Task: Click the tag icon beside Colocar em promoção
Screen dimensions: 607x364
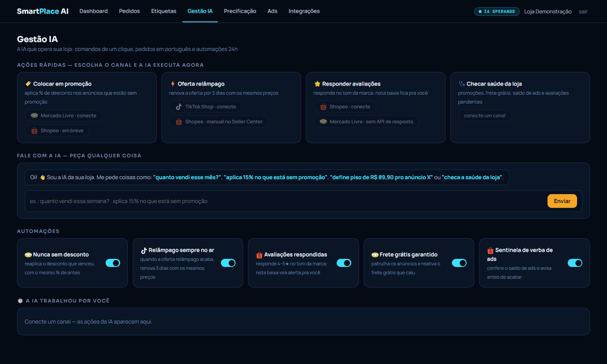Action: (x=28, y=84)
